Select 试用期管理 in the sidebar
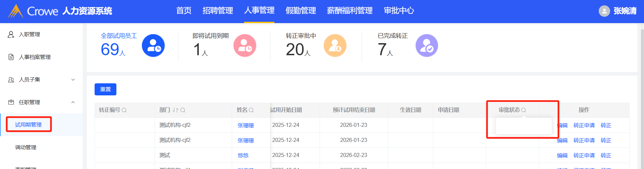 (29, 124)
